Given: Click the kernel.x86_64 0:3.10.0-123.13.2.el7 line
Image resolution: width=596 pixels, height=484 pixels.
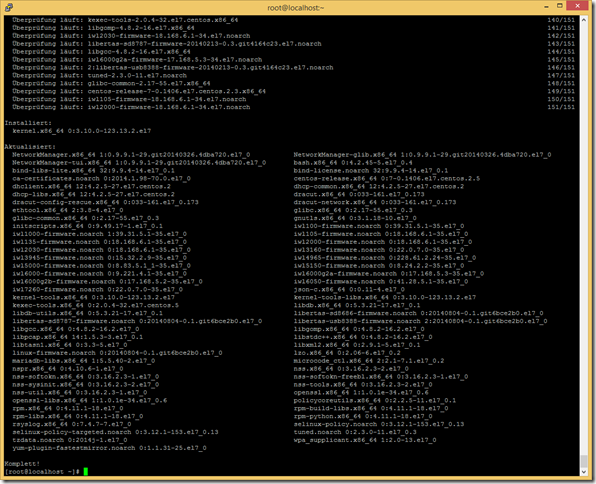Looking at the screenshot, I should [82, 131].
